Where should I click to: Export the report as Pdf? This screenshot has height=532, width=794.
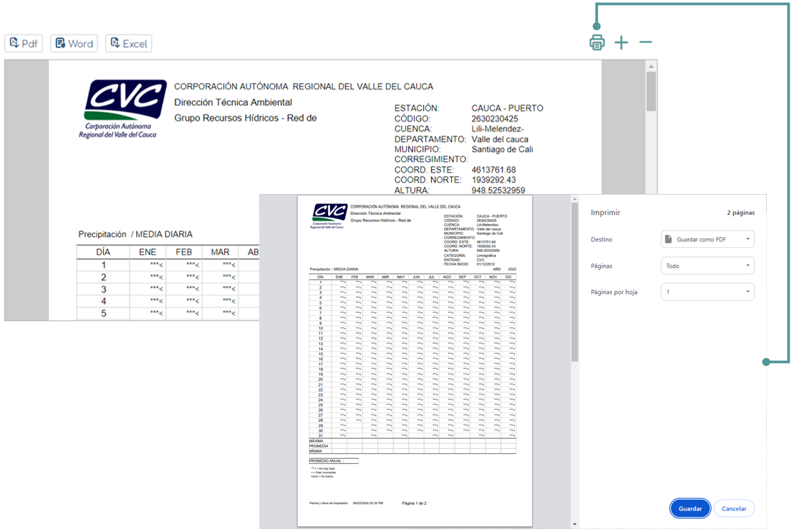(x=24, y=44)
